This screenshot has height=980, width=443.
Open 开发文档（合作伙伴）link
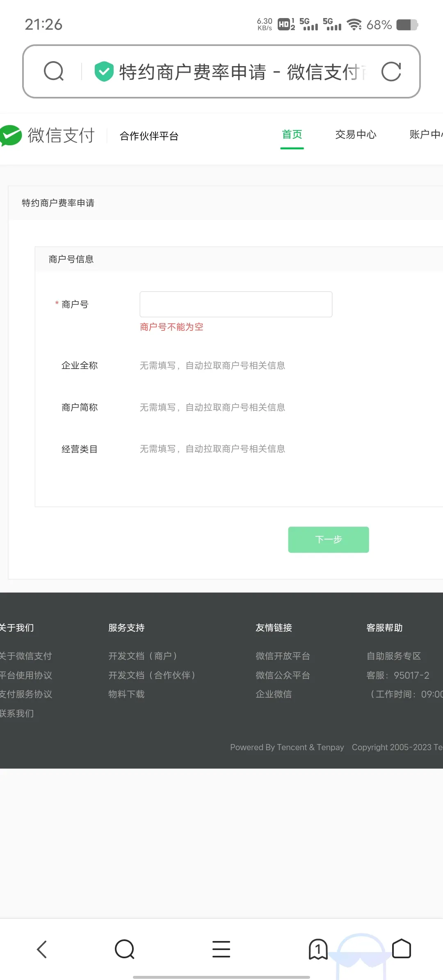click(x=152, y=675)
